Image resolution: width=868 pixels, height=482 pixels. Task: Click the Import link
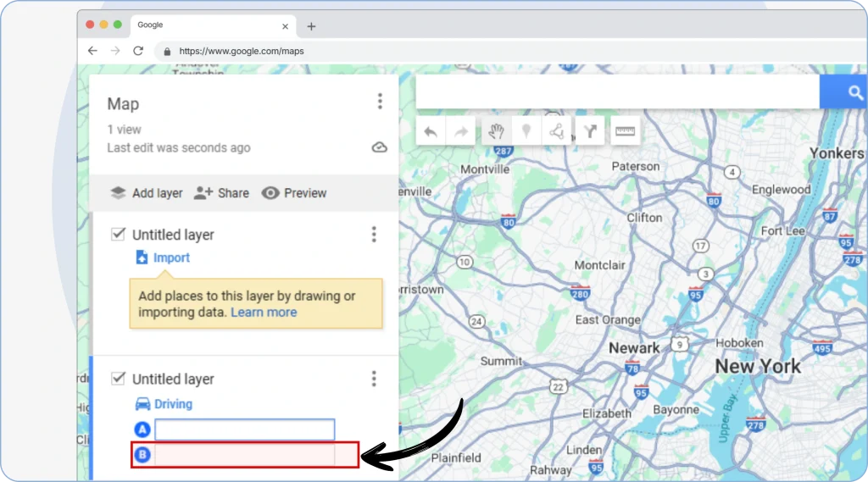pos(171,258)
